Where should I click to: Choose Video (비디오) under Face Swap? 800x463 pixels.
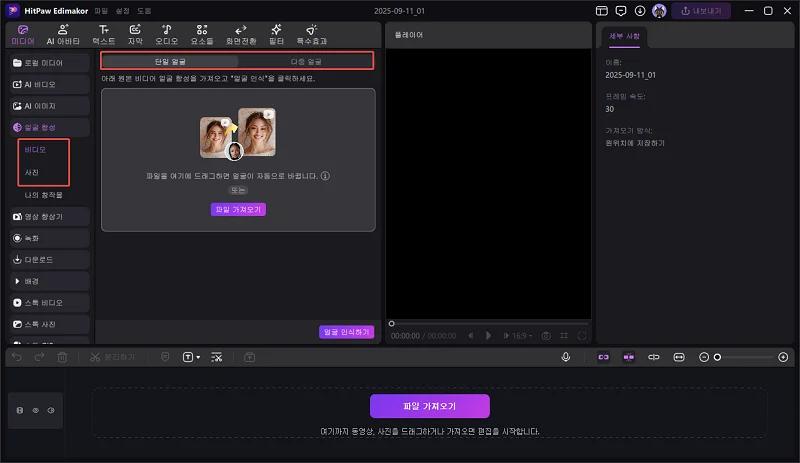pyautogui.click(x=35, y=150)
